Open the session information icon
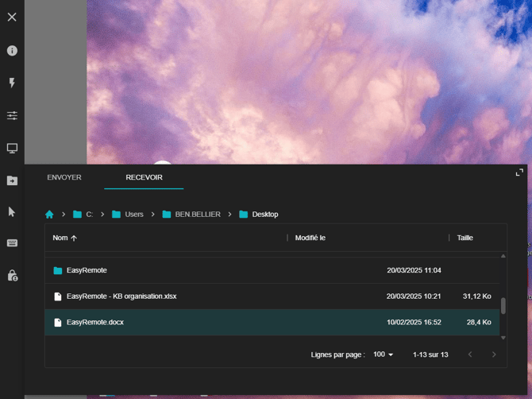The image size is (532, 399). click(x=12, y=51)
